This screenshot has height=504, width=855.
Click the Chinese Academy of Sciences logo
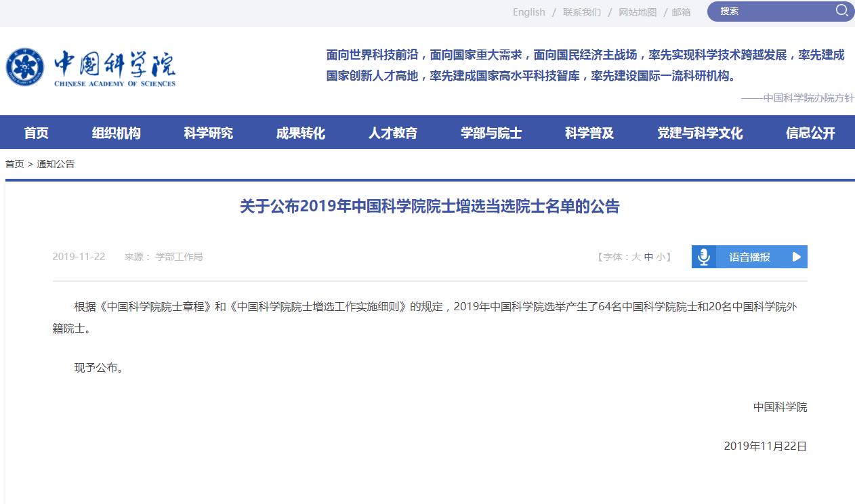click(x=91, y=68)
